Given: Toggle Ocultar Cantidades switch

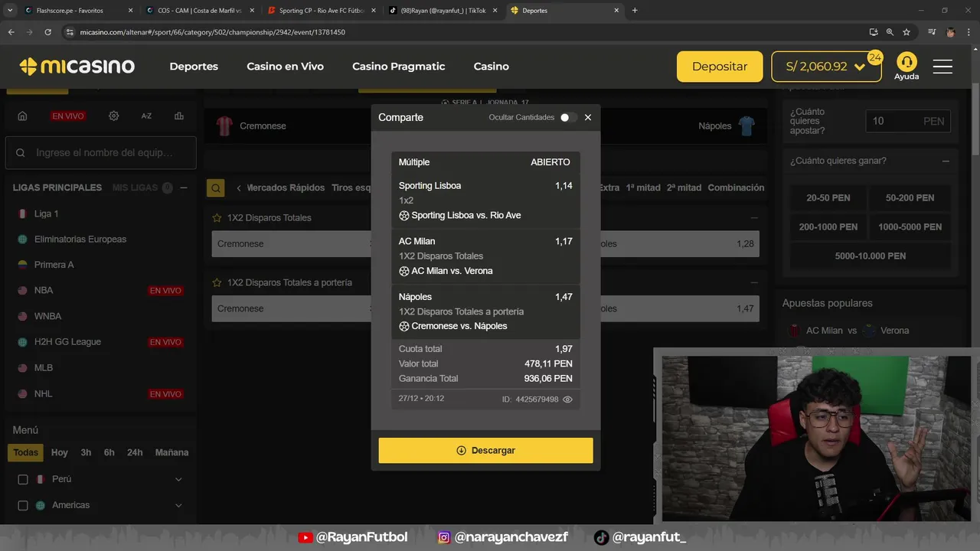Looking at the screenshot, I should coord(568,117).
